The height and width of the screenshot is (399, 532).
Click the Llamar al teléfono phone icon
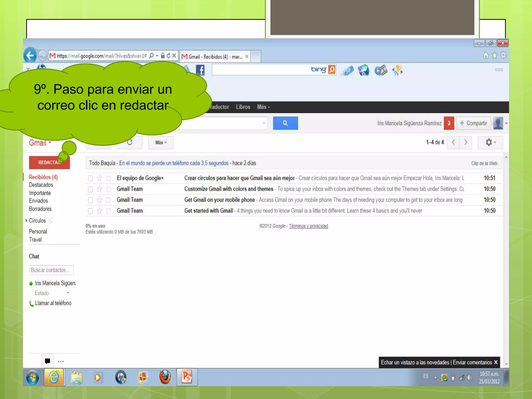pyautogui.click(x=31, y=303)
